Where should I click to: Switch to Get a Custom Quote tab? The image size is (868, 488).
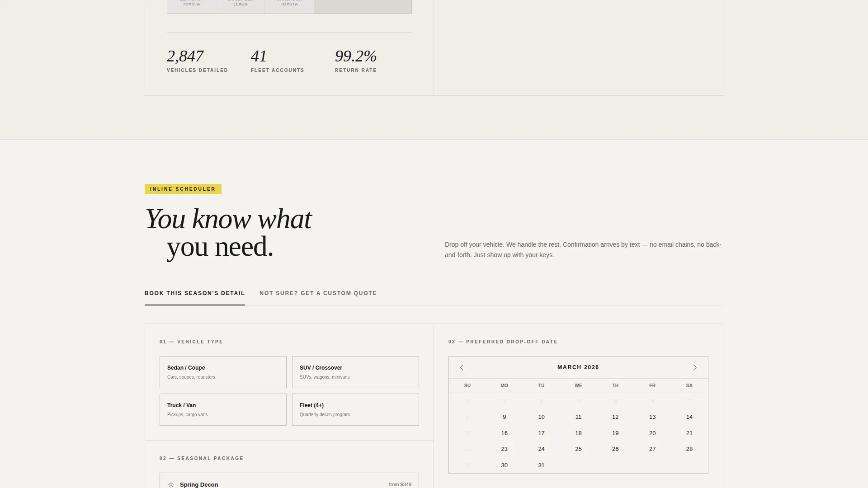point(318,293)
